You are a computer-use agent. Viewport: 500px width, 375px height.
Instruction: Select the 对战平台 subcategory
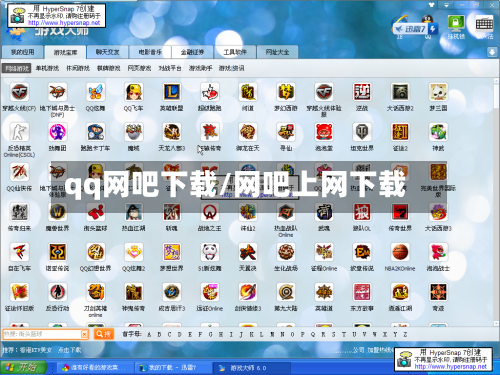click(170, 68)
